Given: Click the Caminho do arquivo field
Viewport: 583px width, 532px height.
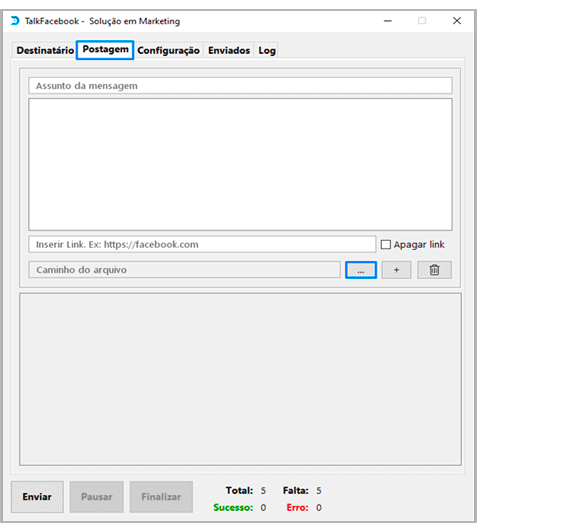Looking at the screenshot, I should tap(184, 270).
